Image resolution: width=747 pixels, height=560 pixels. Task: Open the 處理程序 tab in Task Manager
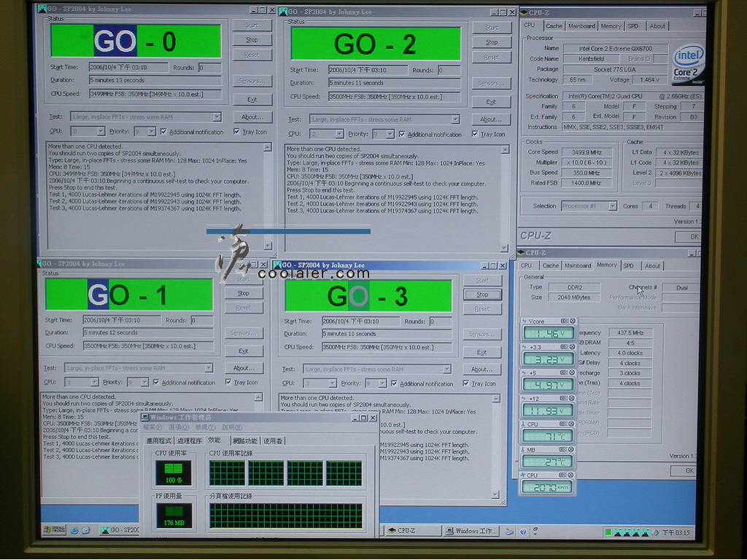coord(189,441)
